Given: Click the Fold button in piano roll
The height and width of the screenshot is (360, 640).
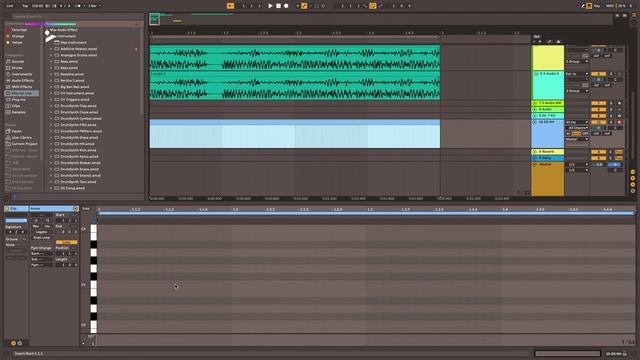Looking at the screenshot, I should (x=86, y=209).
